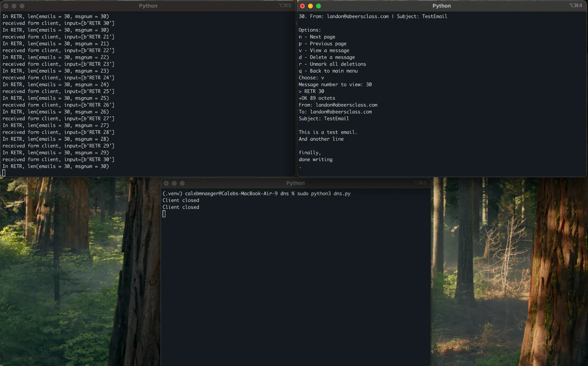
Task: Click server log line "input=[b'RETR 28']"
Action: [58, 132]
